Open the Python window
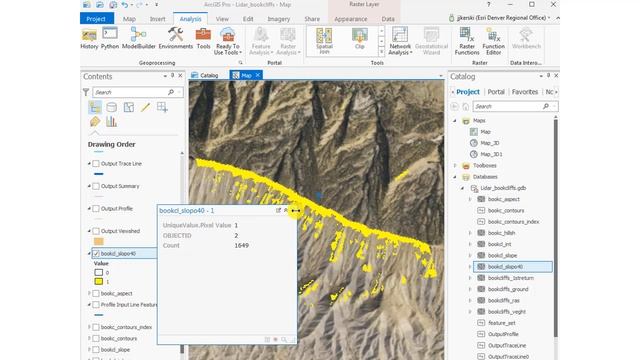Image resolution: width=640 pixels, height=360 pixels. coord(110,39)
